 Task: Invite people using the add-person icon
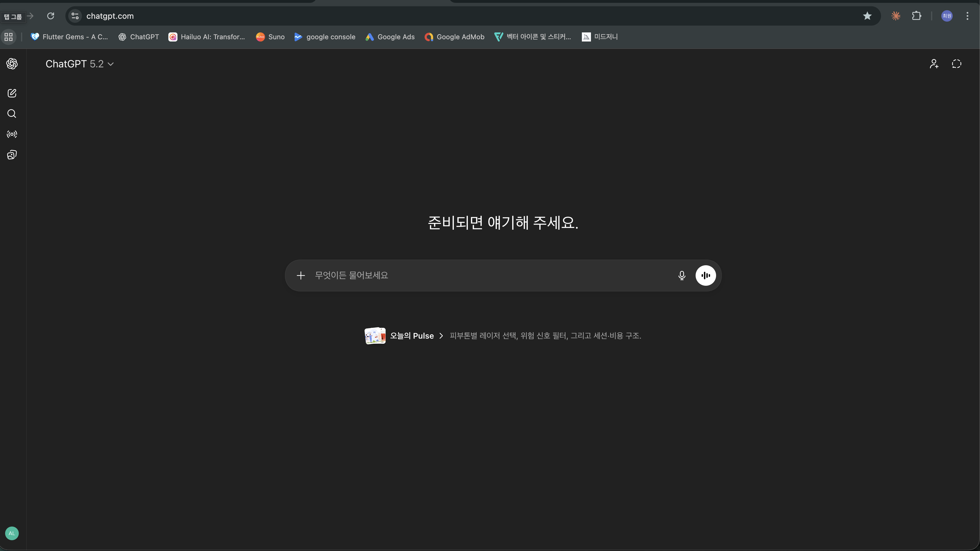[x=934, y=63]
